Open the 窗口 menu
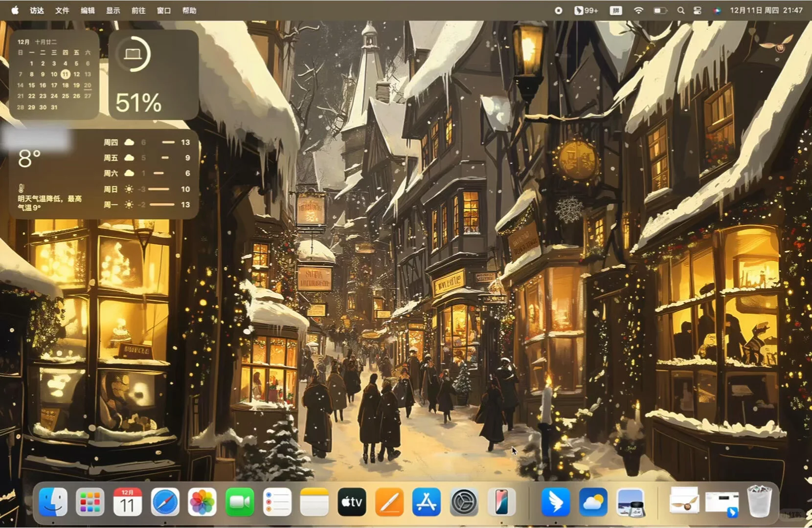 pyautogui.click(x=164, y=10)
